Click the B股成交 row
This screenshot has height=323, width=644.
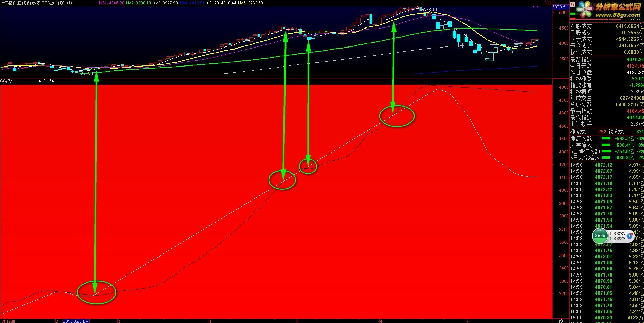point(607,33)
